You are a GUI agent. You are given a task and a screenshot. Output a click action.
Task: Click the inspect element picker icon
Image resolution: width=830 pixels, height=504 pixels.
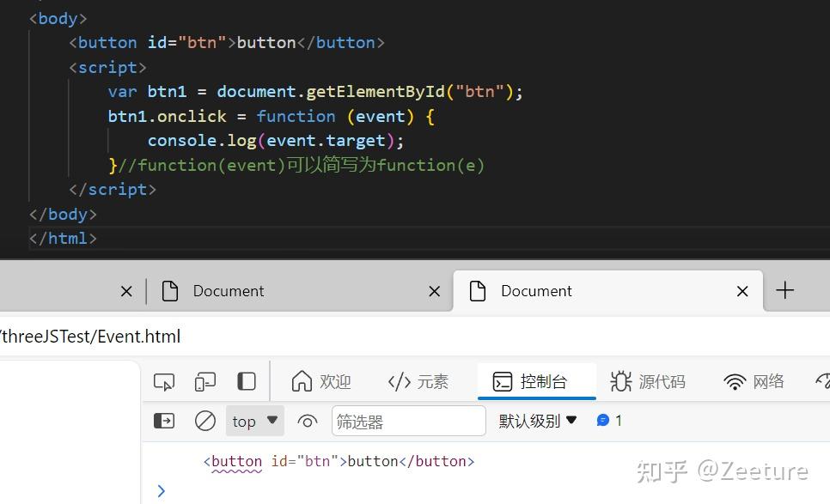pos(163,381)
